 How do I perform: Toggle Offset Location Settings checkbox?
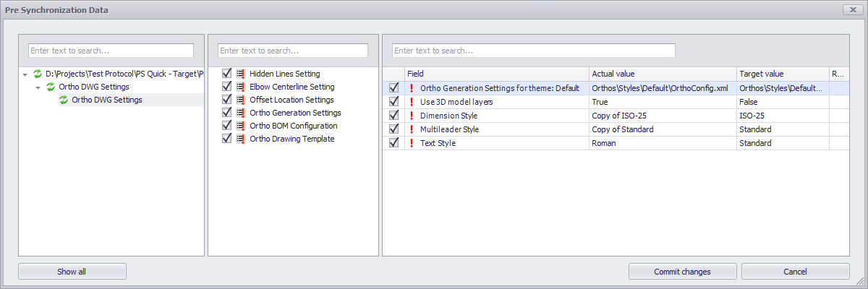tap(227, 100)
